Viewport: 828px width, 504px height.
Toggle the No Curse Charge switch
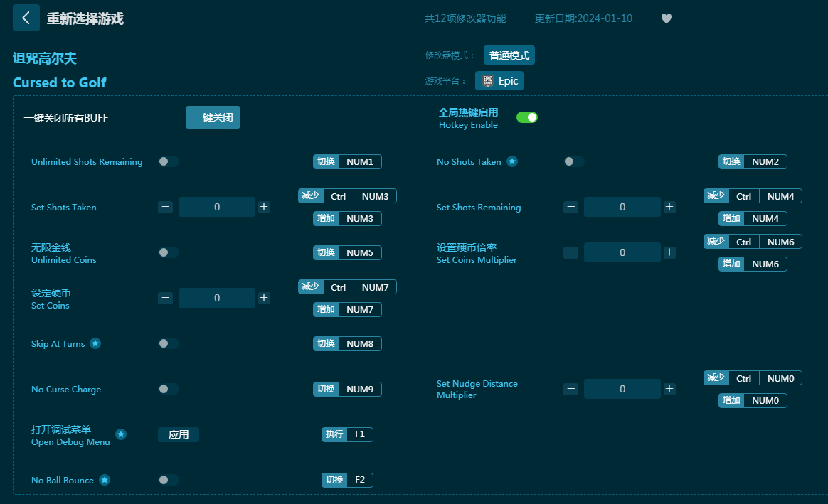pos(169,389)
